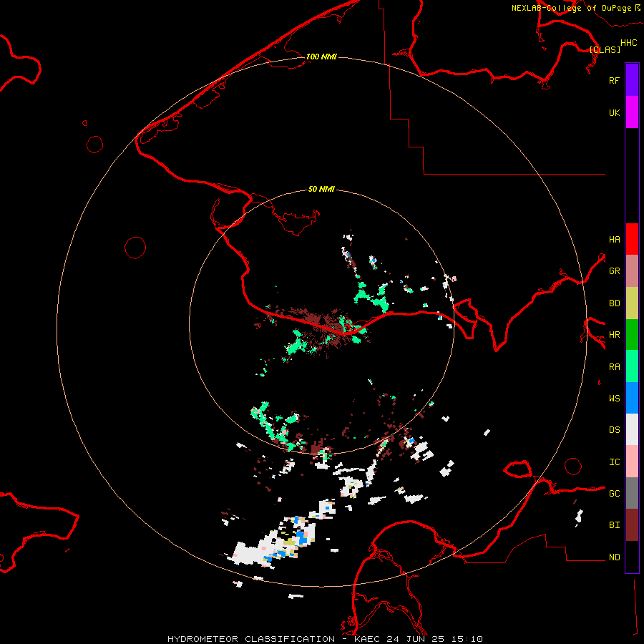
Task: Click the HA red legend swatch
Action: 632,239
